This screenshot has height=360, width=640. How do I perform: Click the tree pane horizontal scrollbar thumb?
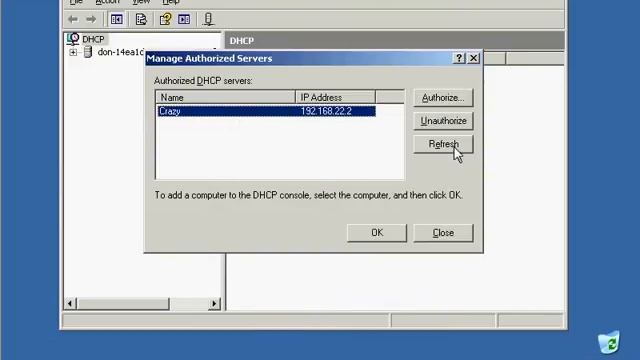(123, 304)
